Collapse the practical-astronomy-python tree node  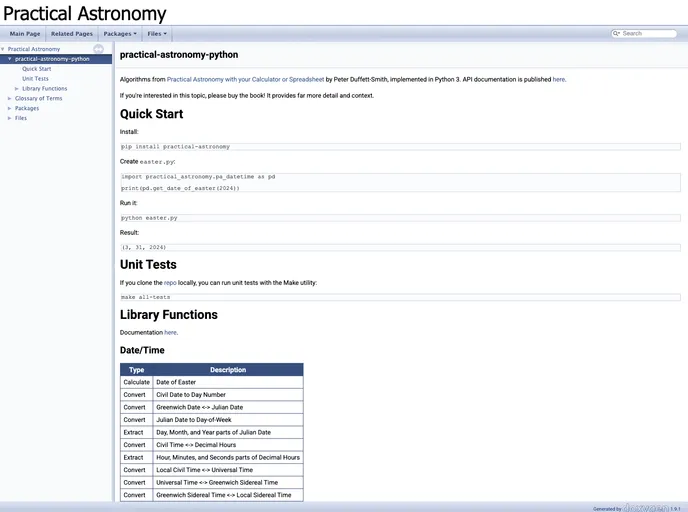point(10,59)
